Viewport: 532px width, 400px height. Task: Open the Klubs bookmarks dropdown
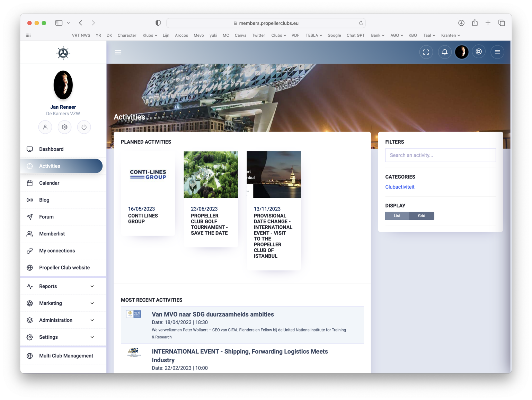click(x=150, y=35)
